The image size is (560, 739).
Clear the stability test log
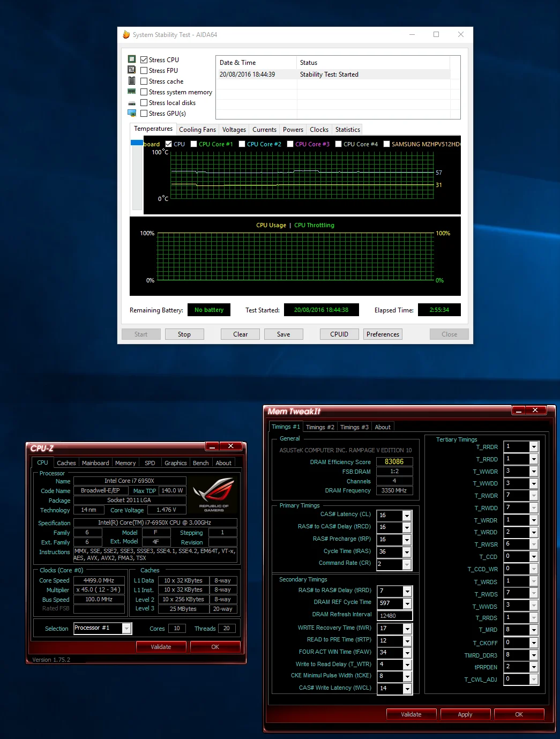click(241, 334)
